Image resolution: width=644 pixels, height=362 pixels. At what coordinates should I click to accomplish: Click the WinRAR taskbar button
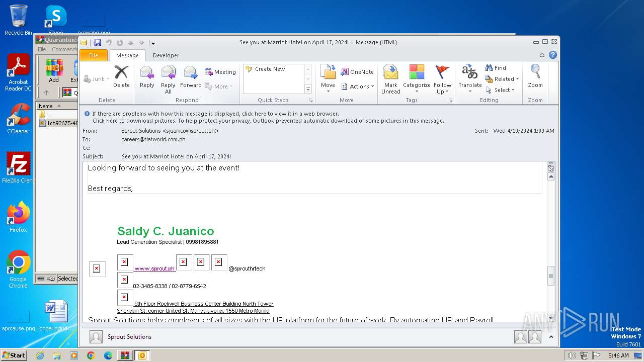point(125,355)
